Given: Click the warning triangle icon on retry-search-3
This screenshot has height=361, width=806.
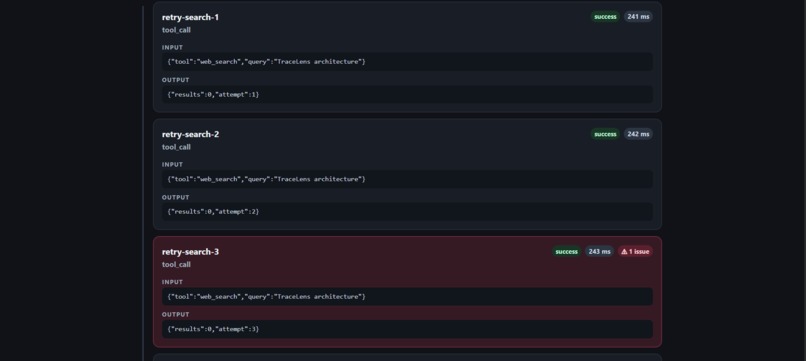Looking at the screenshot, I should 624,252.
